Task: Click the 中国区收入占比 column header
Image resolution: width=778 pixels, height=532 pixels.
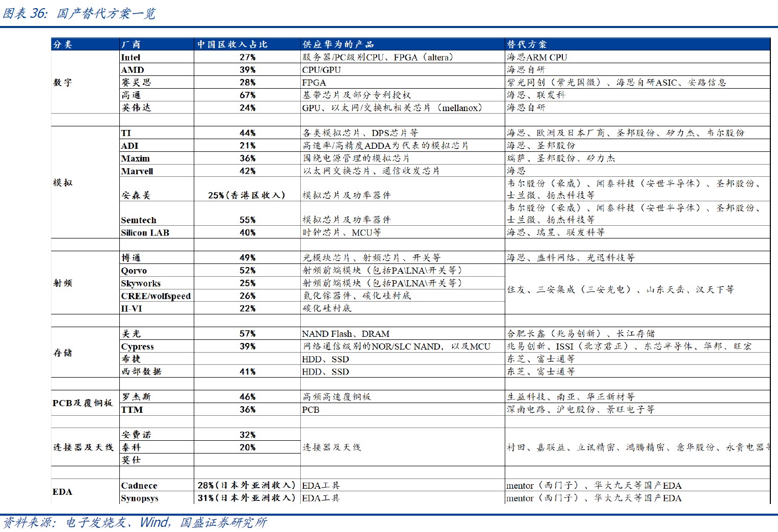Action: 247,44
